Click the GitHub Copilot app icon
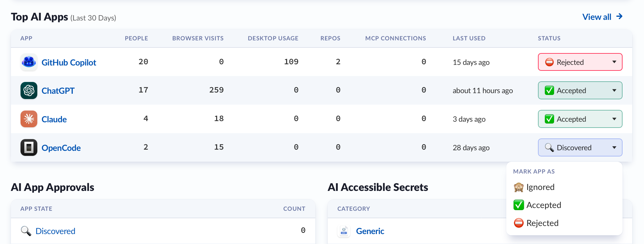Screen dimensions: 644x244 pyautogui.click(x=29, y=62)
